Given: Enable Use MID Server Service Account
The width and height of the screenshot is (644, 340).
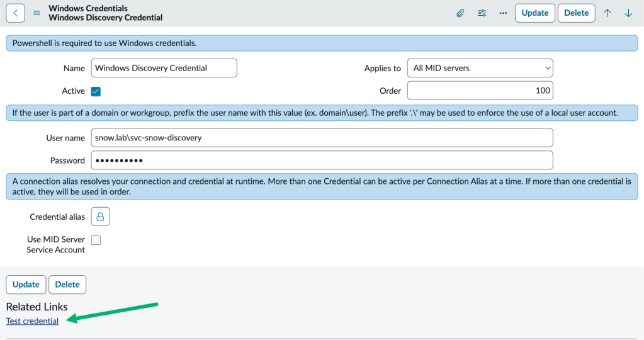Looking at the screenshot, I should click(96, 240).
